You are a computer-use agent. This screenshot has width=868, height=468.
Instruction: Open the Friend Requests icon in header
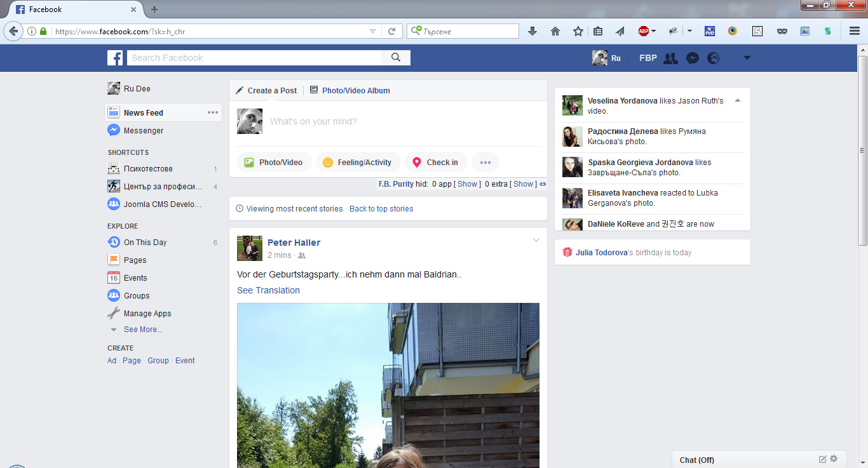click(x=670, y=58)
